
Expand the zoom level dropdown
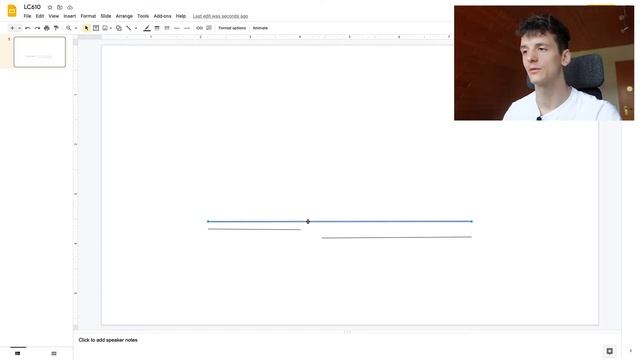pyautogui.click(x=76, y=28)
